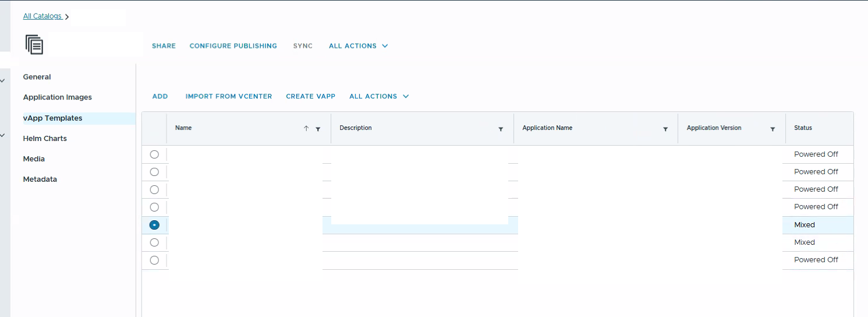Open the Application Name filter icon

coord(665,129)
